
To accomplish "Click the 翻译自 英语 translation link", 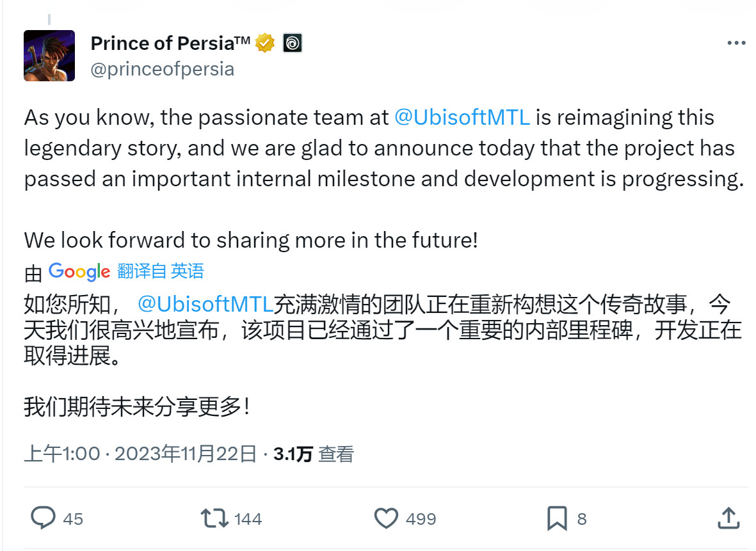I will (x=161, y=271).
